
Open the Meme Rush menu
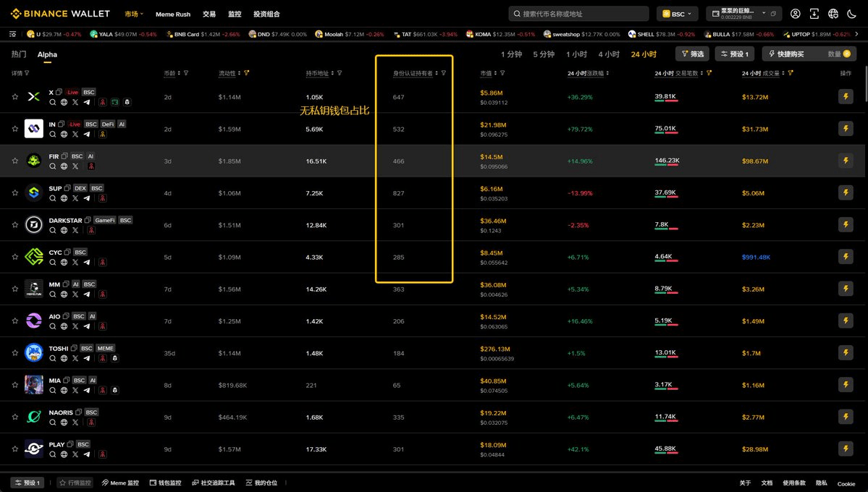click(x=173, y=14)
